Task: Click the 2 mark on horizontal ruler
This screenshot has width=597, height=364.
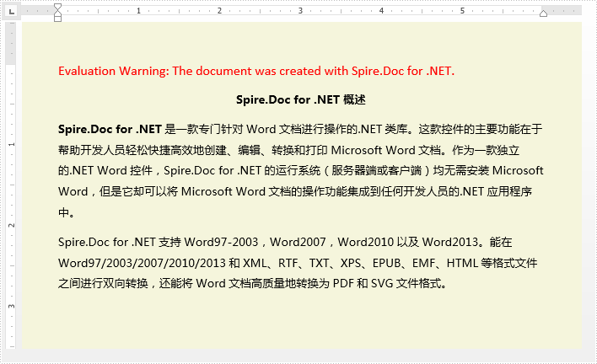Action: 219,11
